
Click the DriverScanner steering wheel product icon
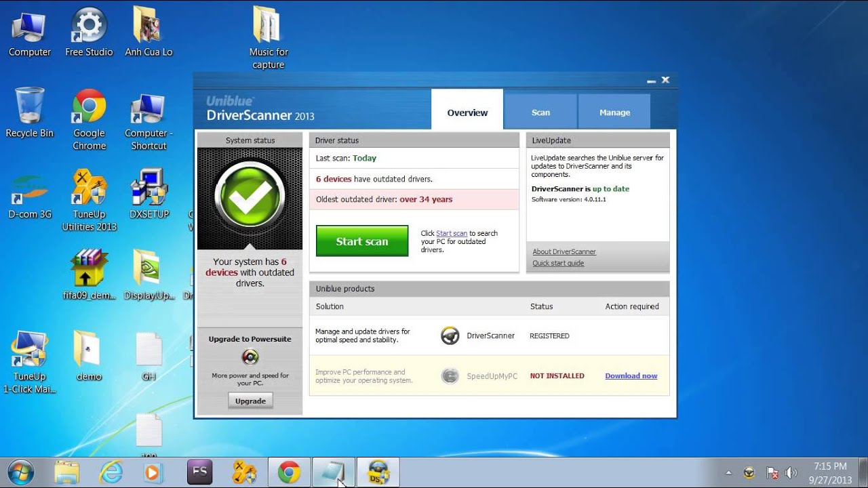click(x=450, y=335)
